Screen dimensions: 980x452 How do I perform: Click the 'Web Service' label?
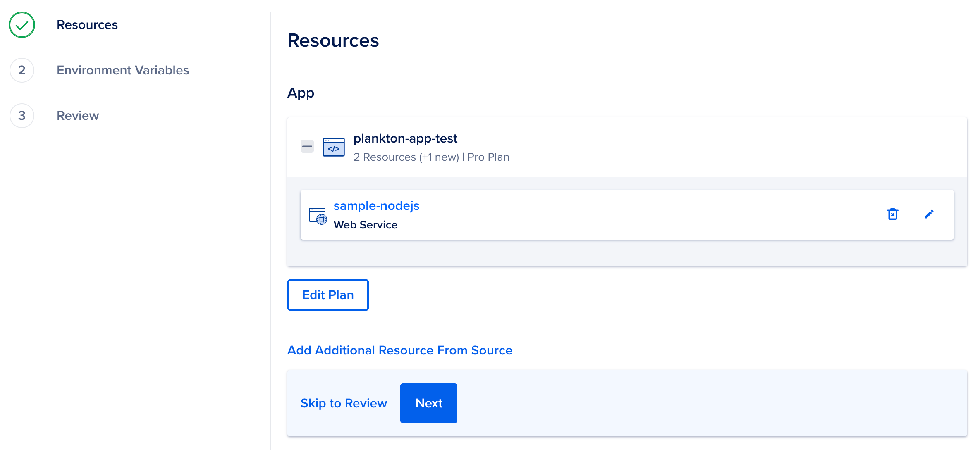tap(366, 225)
